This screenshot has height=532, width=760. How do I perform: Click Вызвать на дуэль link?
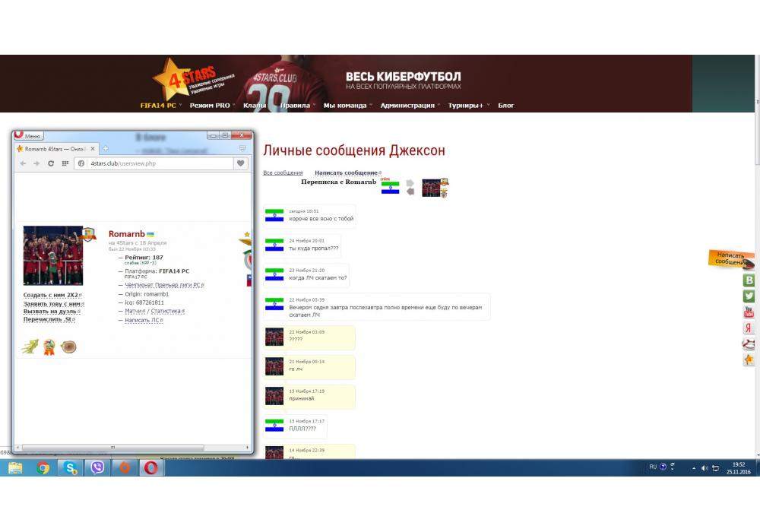52,312
